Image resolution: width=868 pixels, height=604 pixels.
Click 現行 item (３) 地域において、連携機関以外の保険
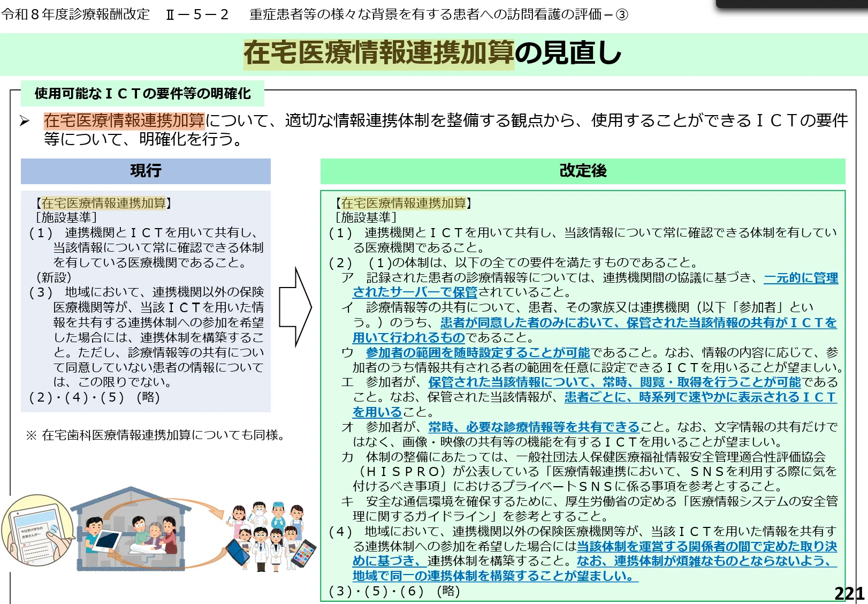point(147,292)
